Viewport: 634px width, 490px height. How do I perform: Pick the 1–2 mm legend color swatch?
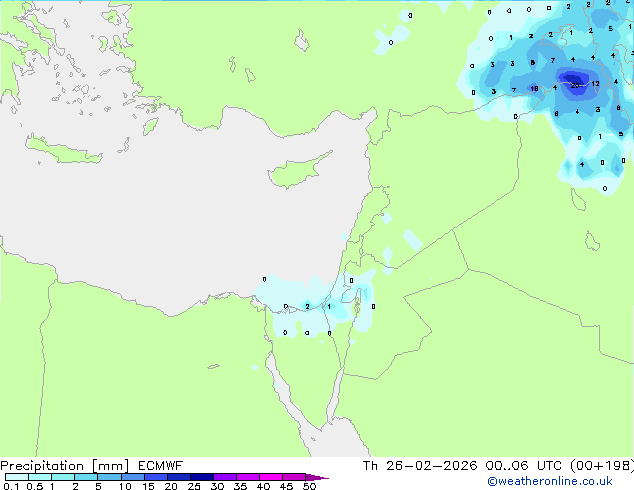click(x=63, y=477)
